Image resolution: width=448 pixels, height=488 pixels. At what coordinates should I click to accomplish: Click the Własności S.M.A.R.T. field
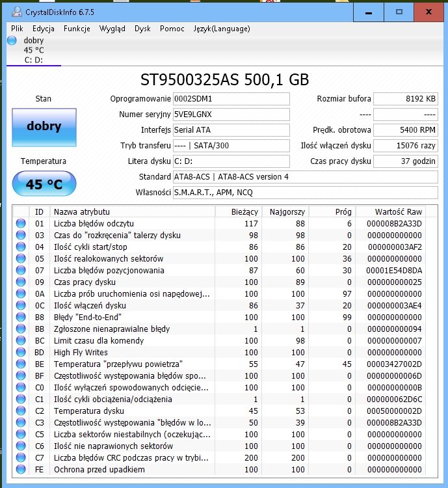tap(305, 193)
